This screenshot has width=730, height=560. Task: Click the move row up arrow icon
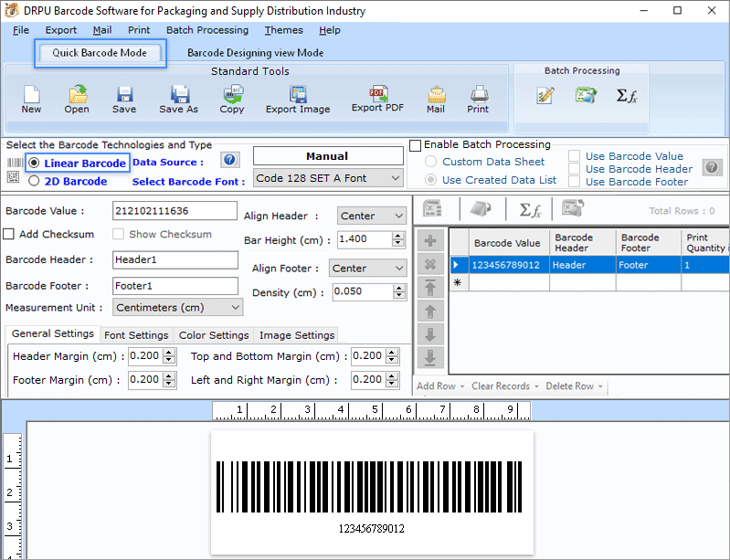[430, 311]
